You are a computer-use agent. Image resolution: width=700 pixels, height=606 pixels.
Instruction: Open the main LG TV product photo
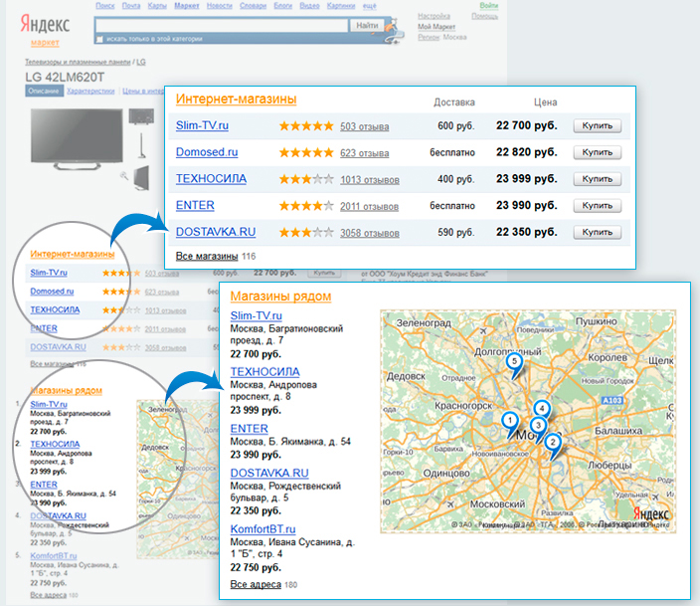(x=77, y=139)
